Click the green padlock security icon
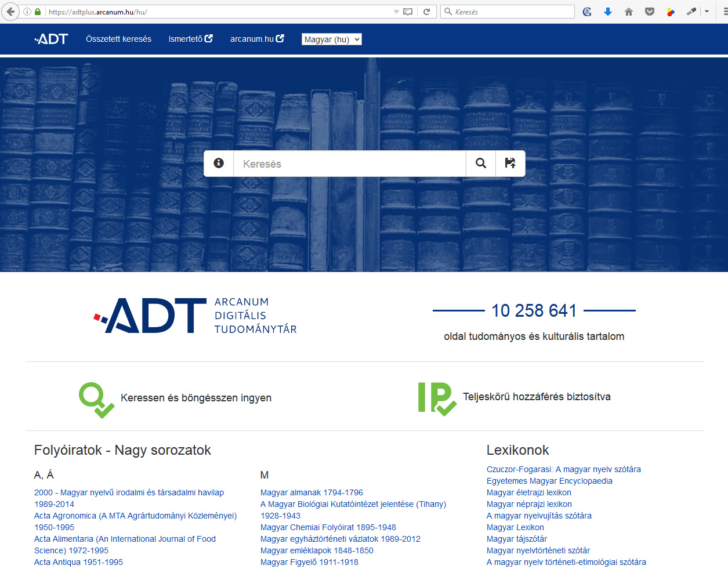The width and height of the screenshot is (728, 569). coord(38,12)
